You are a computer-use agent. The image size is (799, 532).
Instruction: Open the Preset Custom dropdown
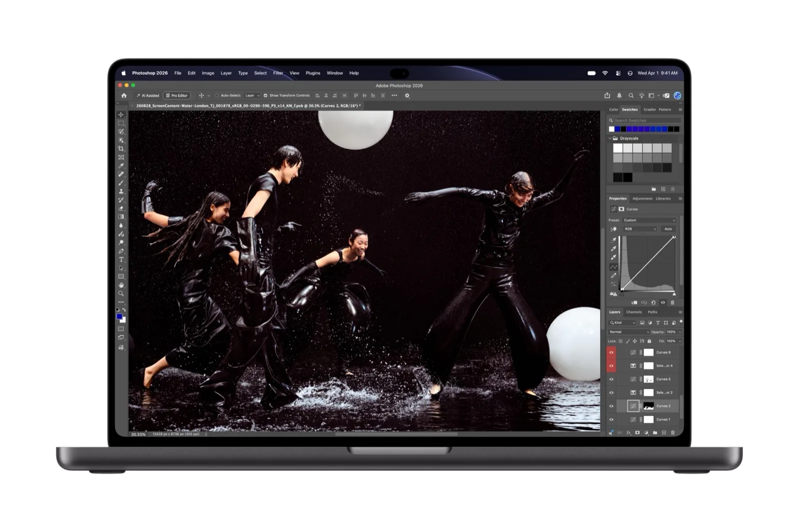click(x=649, y=220)
